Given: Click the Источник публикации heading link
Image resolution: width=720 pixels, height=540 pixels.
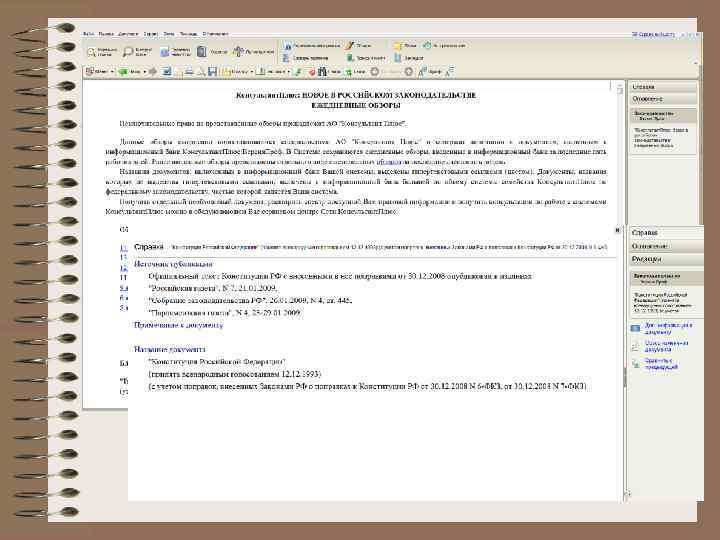Looking at the screenshot, I should tap(173, 264).
